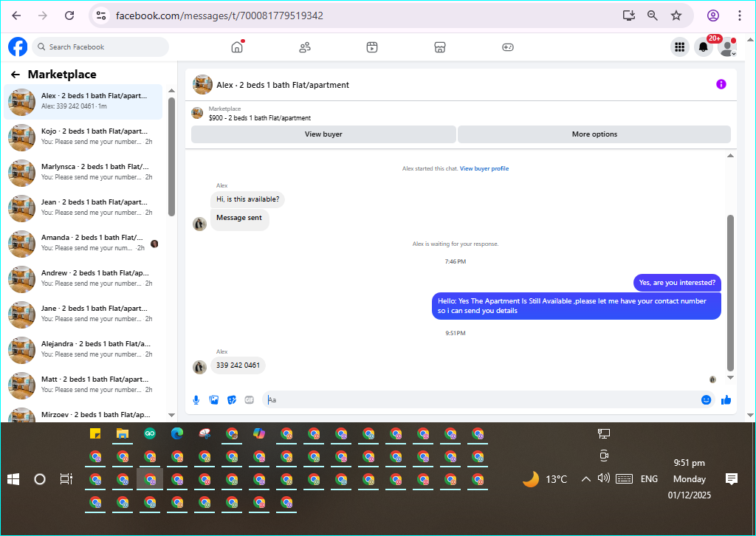This screenshot has height=536, width=756.
Task: Open the weather widget showing 13°C
Action: tap(545, 479)
